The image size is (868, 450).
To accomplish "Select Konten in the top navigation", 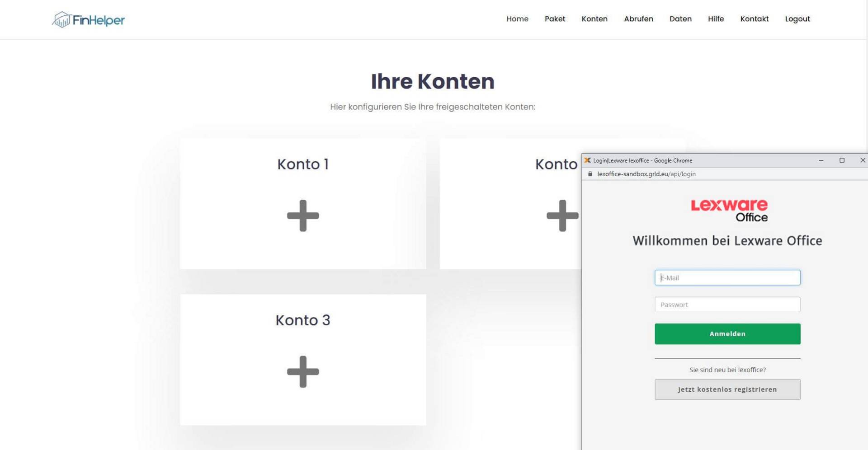I will [594, 19].
